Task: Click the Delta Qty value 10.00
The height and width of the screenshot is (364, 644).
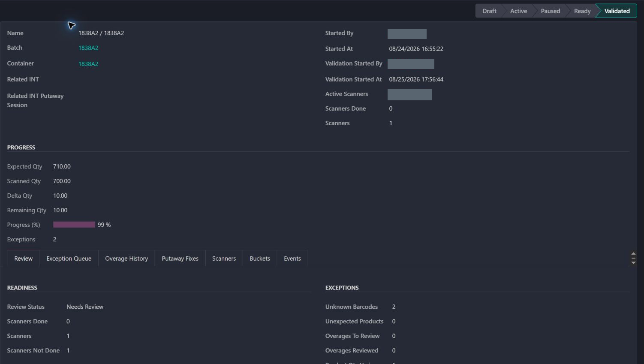Action: (x=60, y=196)
